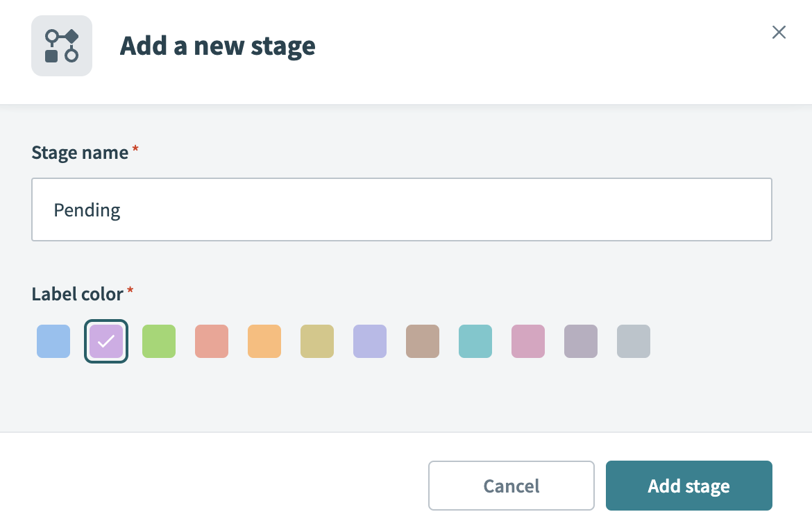This screenshot has height=530, width=812.
Task: Select the lavender purple color swatch
Action: (x=370, y=341)
